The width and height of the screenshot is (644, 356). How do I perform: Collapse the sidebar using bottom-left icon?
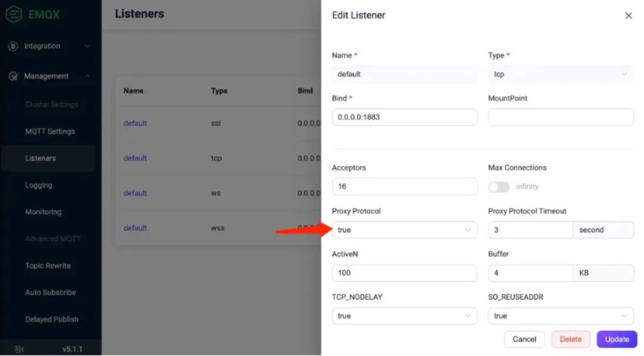(19, 349)
